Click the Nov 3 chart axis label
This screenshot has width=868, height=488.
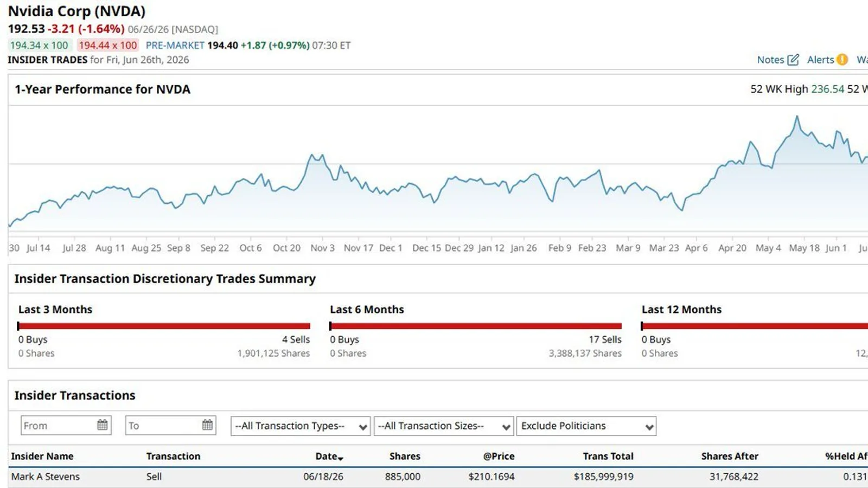click(x=322, y=248)
